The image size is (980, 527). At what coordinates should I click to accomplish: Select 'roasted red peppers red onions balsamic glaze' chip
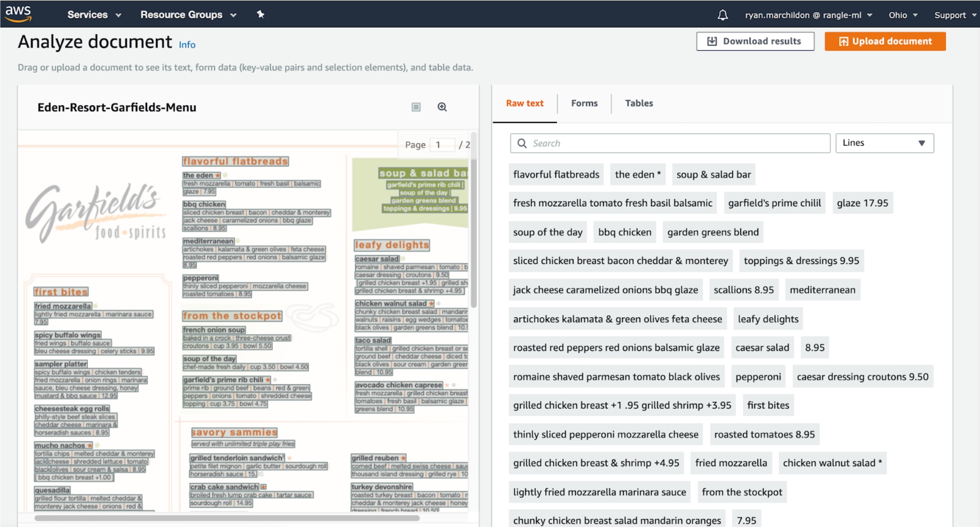click(617, 348)
